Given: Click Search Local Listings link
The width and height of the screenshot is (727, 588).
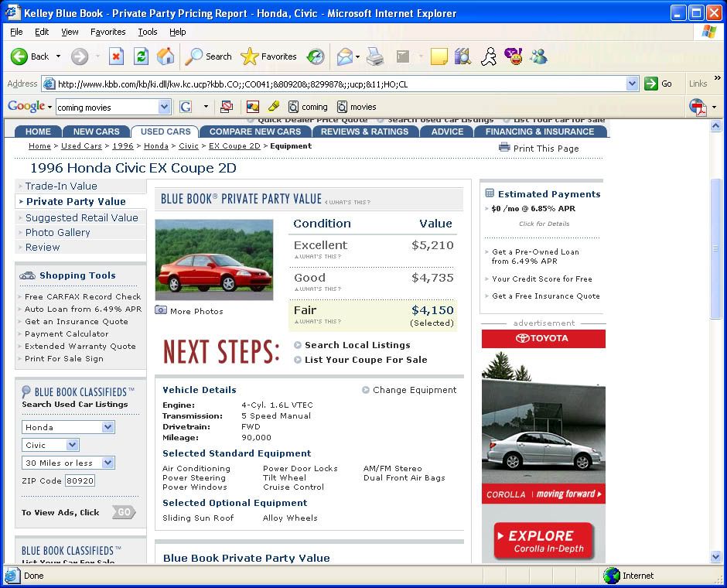Looking at the screenshot, I should click(357, 345).
